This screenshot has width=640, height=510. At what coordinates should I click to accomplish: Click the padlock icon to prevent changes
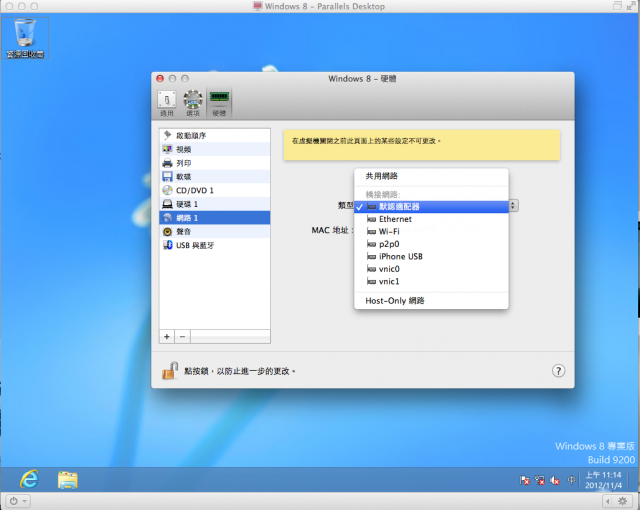pos(170,370)
